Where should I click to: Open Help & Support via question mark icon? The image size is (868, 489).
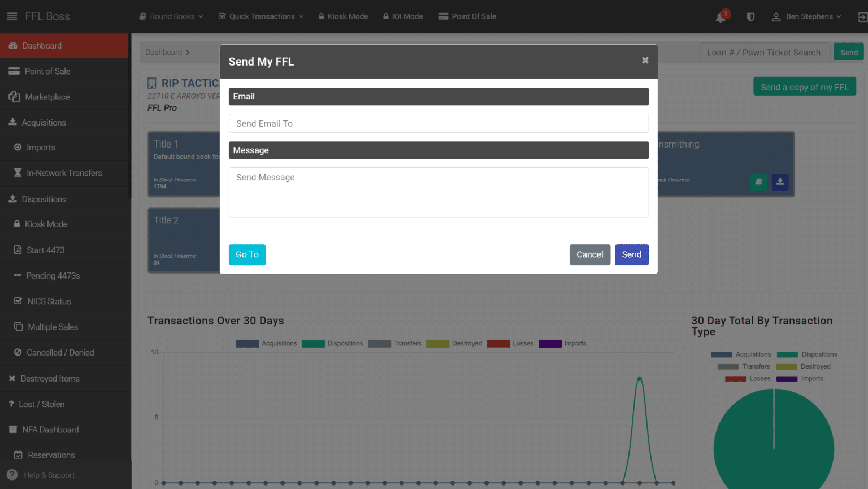[13, 475]
